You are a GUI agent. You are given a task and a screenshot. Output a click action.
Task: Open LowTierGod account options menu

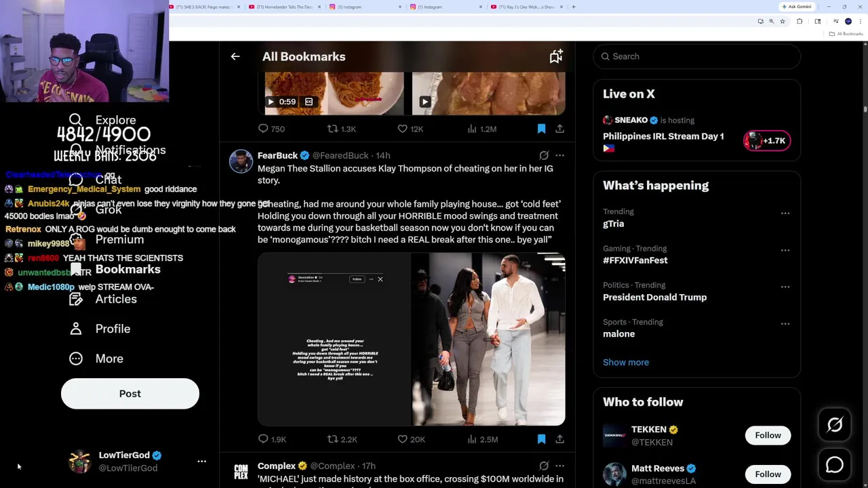[201, 462]
